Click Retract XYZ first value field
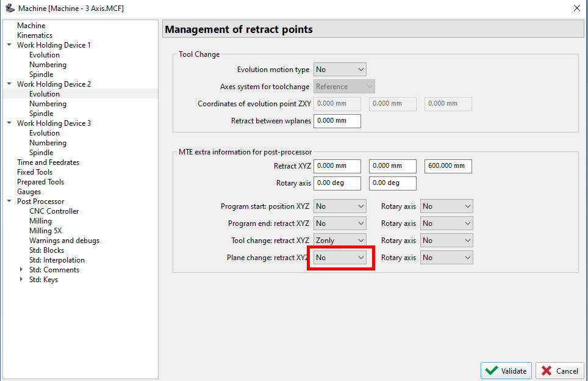588x381 pixels. [x=337, y=166]
